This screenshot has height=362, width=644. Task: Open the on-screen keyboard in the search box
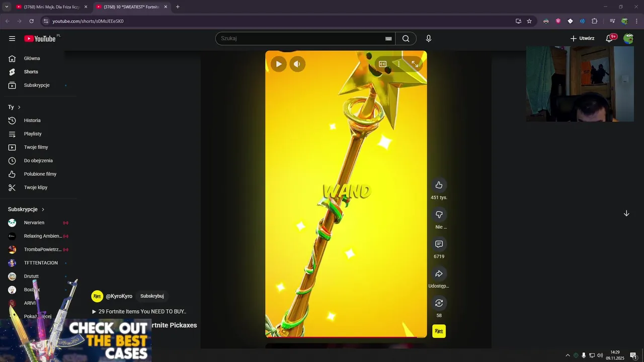(388, 39)
